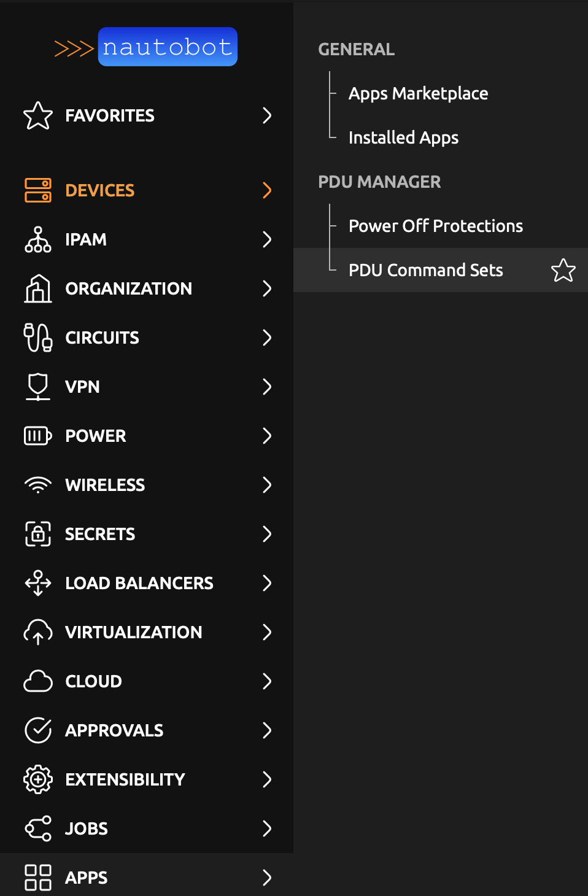Image resolution: width=588 pixels, height=896 pixels.
Task: Expand the Load Balancers chevron
Action: pos(267,583)
